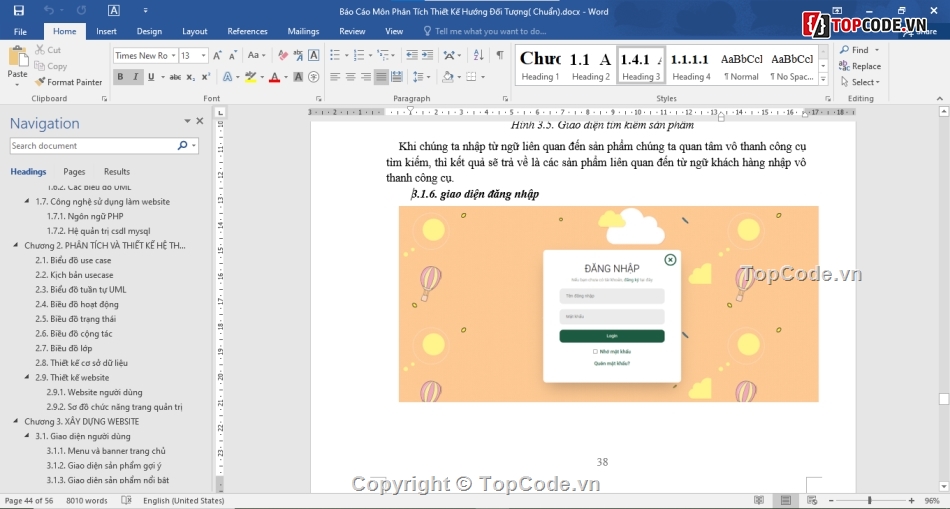Click the Format Painter tool
Image resolution: width=950 pixels, height=509 pixels.
click(x=69, y=82)
